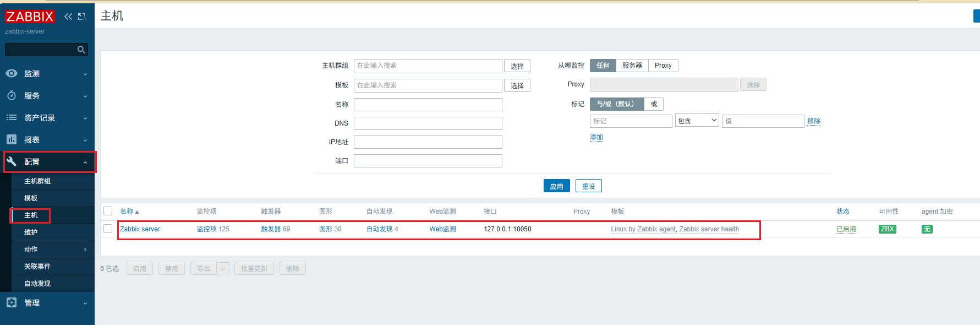Select 与/或 (默认) tag mode

617,104
